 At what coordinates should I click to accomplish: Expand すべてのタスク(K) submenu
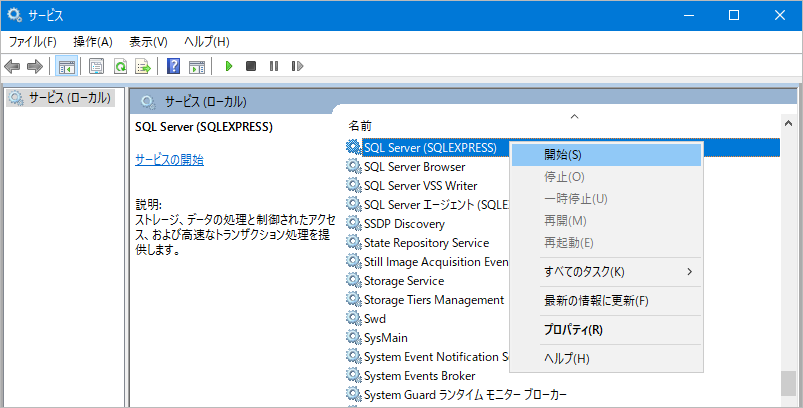[x=606, y=272]
